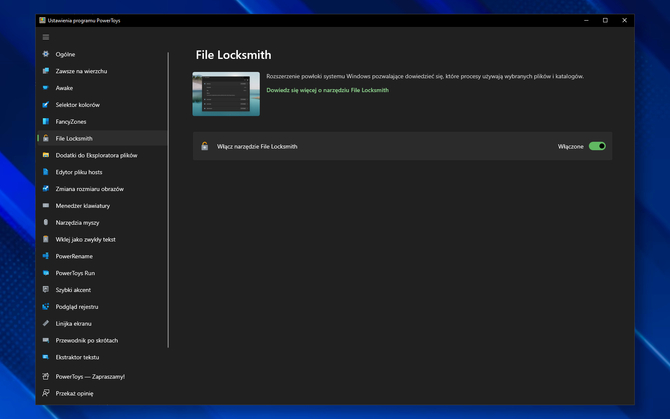The height and width of the screenshot is (419, 670).
Task: Click the Ogólne gear icon
Action: pos(46,54)
